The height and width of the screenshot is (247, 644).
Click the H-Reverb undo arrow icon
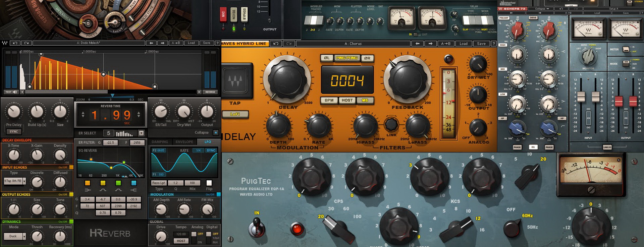click(x=15, y=43)
